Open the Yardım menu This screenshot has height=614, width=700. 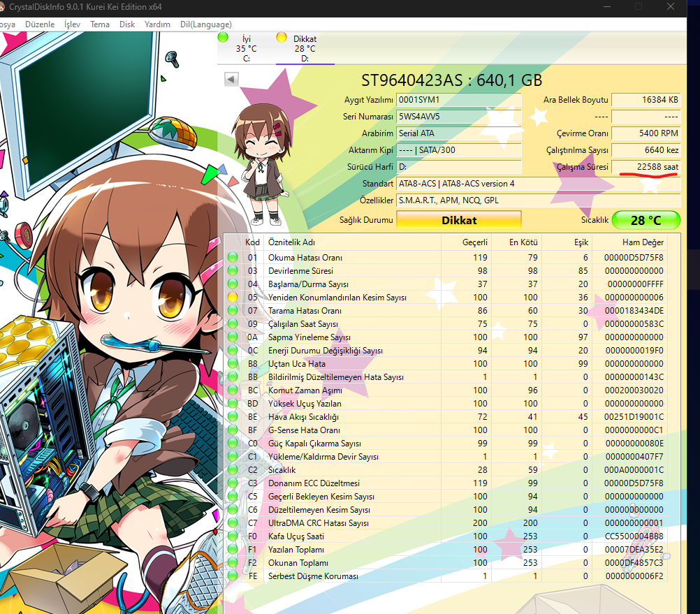[x=157, y=24]
